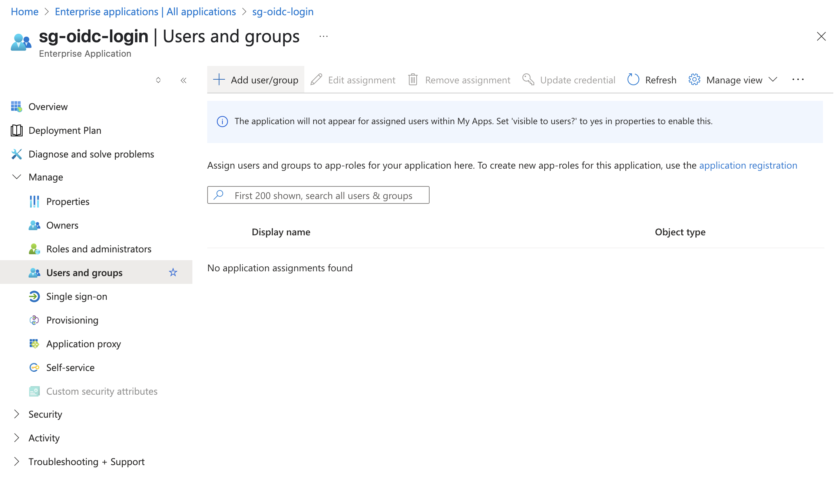Pin the sidebar using the diamond icon
This screenshot has height=504, width=837.
tap(158, 80)
